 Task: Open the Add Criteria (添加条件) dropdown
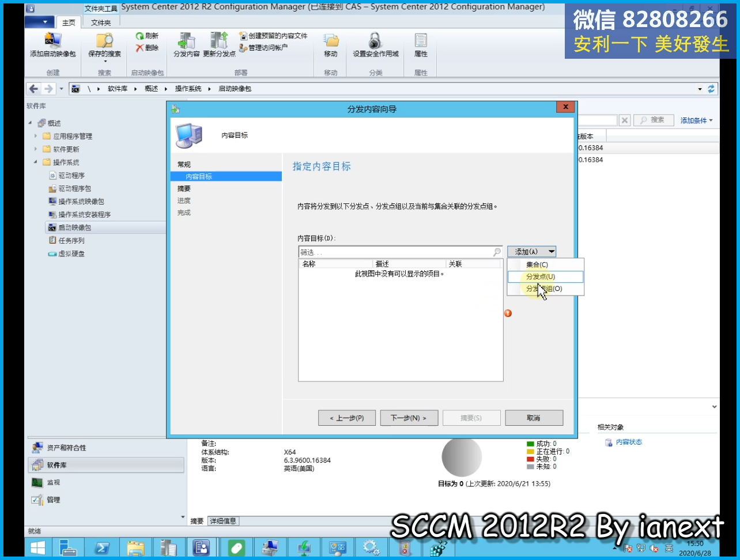click(x=696, y=120)
